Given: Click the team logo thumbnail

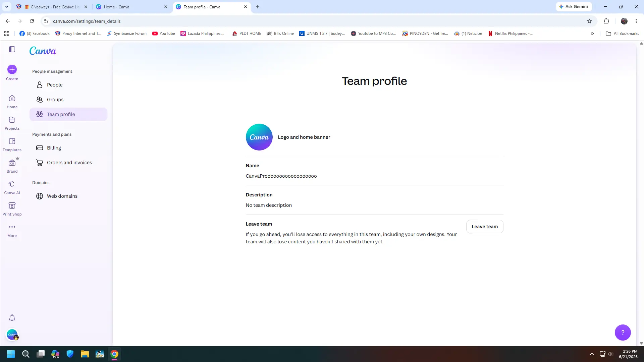Looking at the screenshot, I should click(x=259, y=137).
